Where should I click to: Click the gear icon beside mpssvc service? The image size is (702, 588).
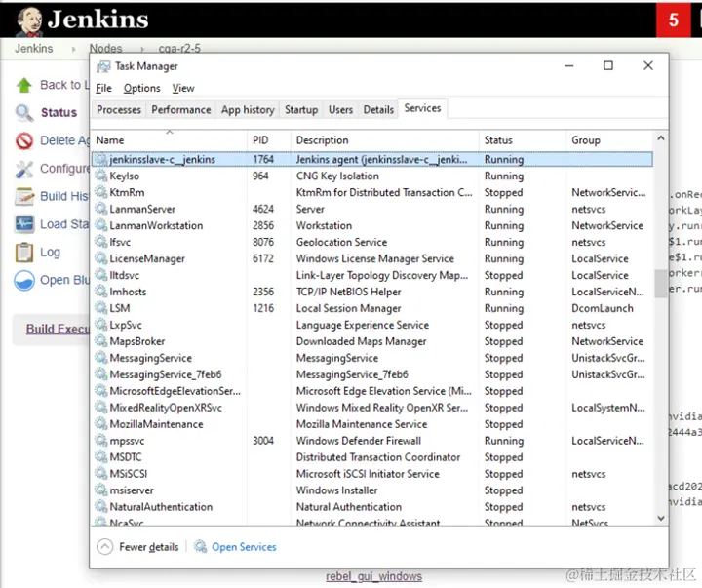[x=101, y=440]
